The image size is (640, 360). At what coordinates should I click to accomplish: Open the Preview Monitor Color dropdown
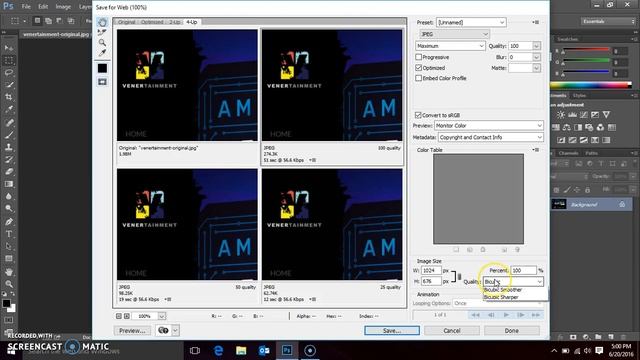click(489, 126)
